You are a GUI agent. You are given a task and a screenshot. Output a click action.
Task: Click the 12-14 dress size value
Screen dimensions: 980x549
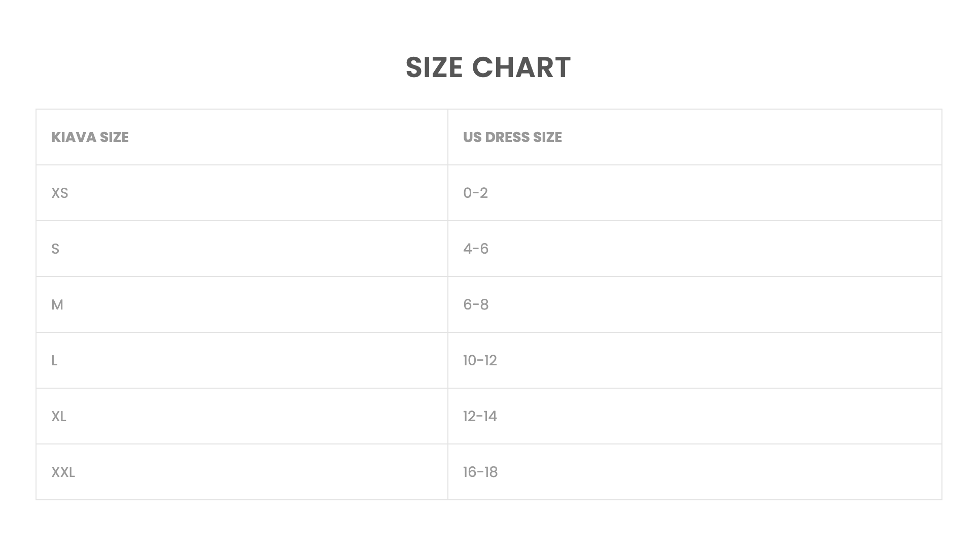click(x=480, y=416)
